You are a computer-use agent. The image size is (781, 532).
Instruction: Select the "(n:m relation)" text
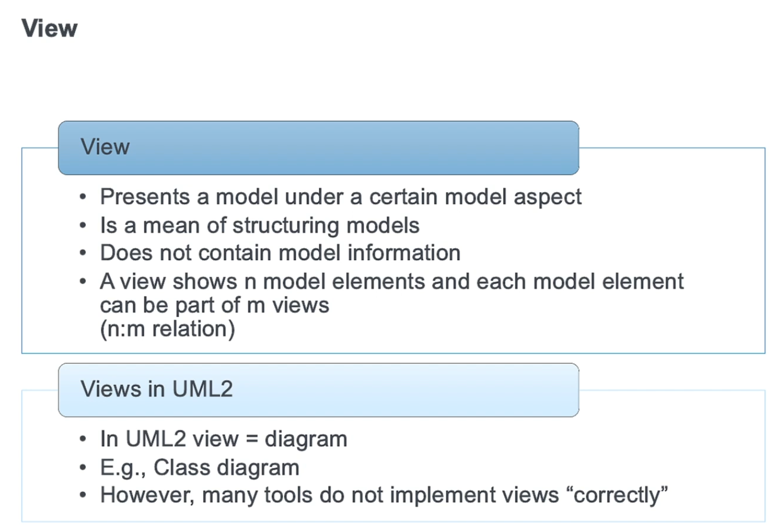click(x=167, y=329)
